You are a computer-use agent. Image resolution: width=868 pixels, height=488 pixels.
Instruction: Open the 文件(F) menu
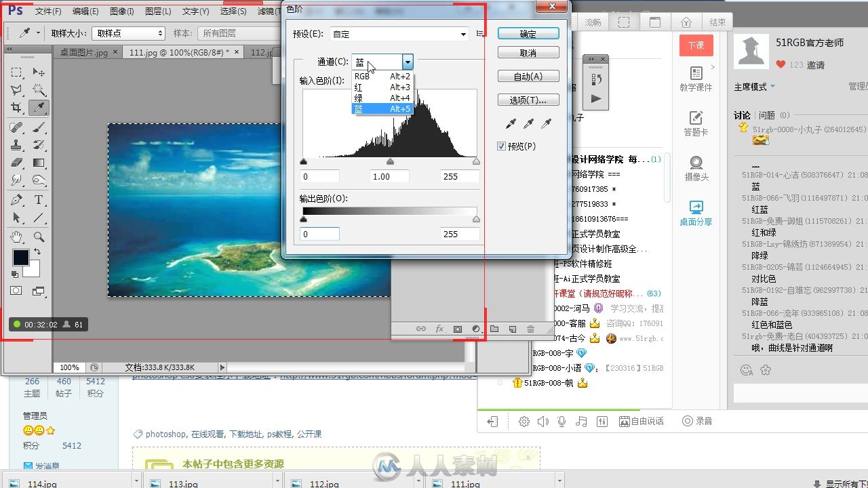tap(48, 12)
